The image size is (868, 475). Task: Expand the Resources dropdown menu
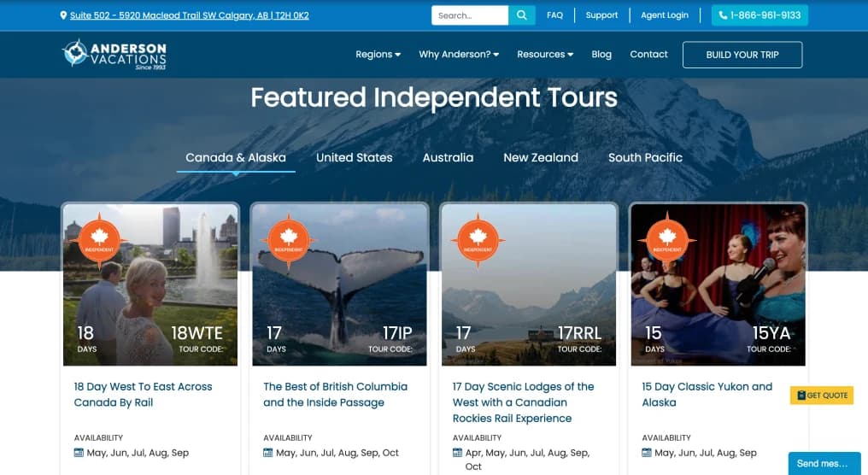tap(545, 55)
